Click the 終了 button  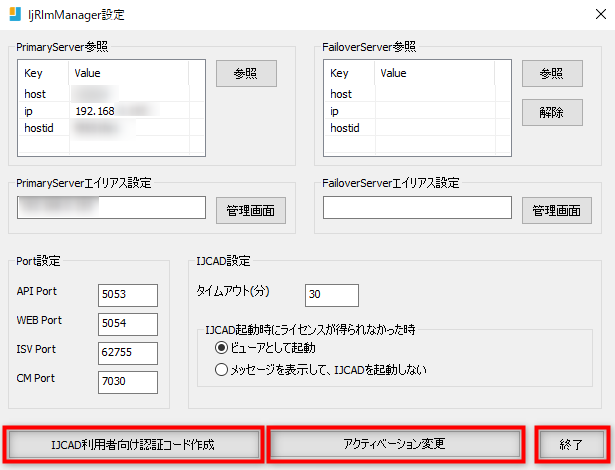(x=571, y=444)
